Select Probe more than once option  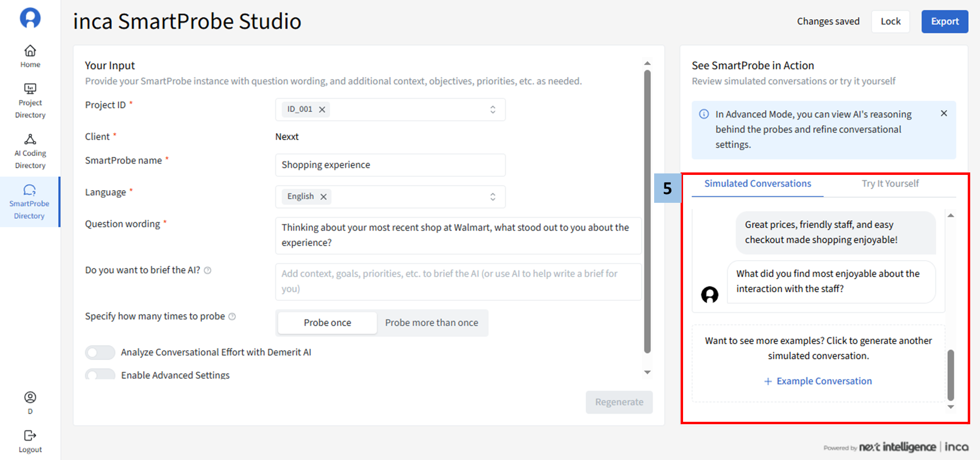pos(431,323)
